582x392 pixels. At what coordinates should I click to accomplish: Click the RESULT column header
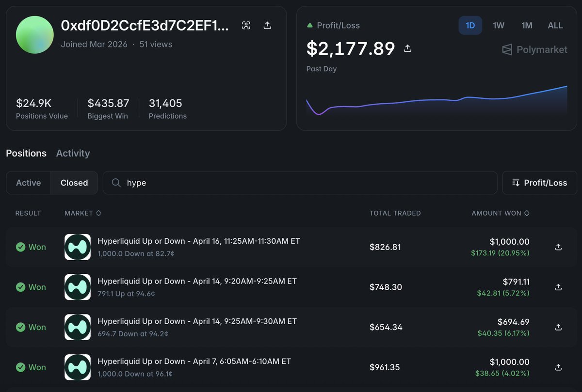pos(28,213)
